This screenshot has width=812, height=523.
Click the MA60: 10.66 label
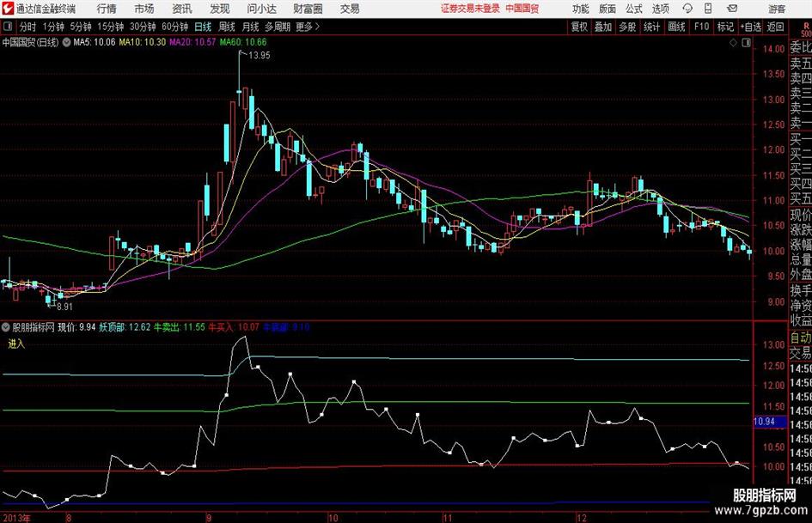pyautogui.click(x=243, y=42)
